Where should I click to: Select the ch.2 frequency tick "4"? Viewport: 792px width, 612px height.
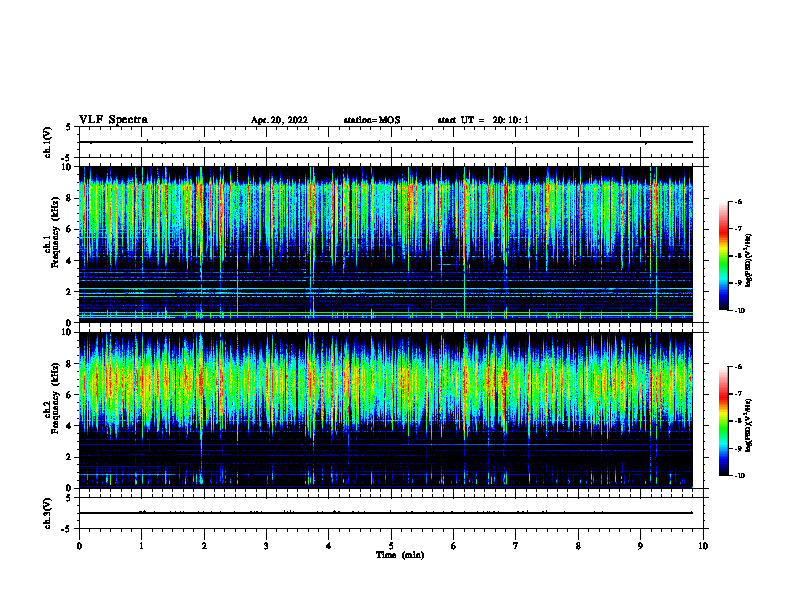pos(70,426)
